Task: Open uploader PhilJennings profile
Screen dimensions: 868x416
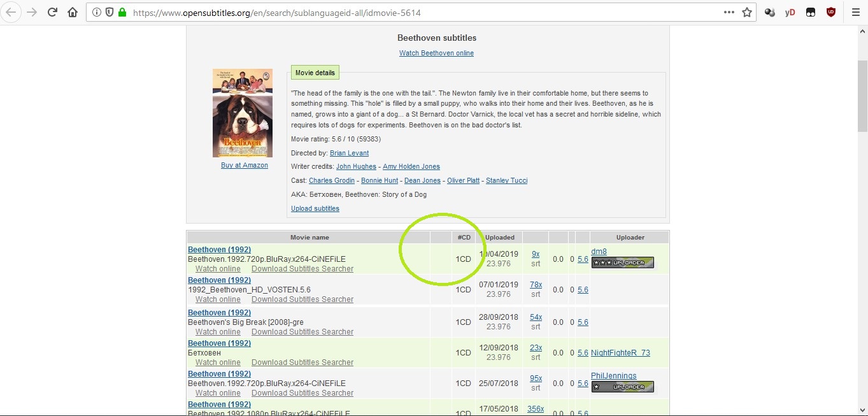Action: click(614, 375)
